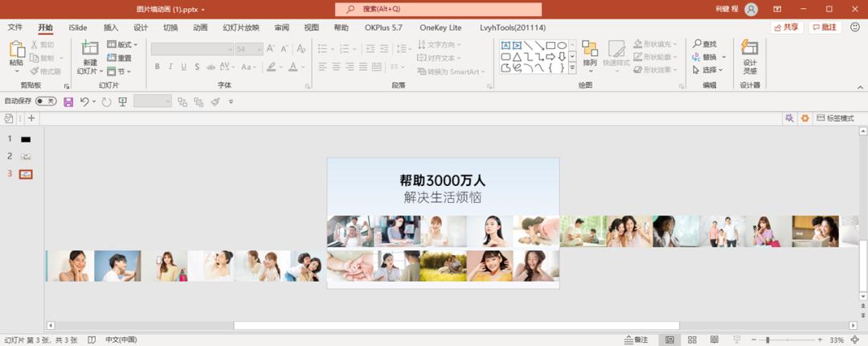Open the Insert (插入) ribbon tab
Screen dimensions: 868x346
point(111,27)
